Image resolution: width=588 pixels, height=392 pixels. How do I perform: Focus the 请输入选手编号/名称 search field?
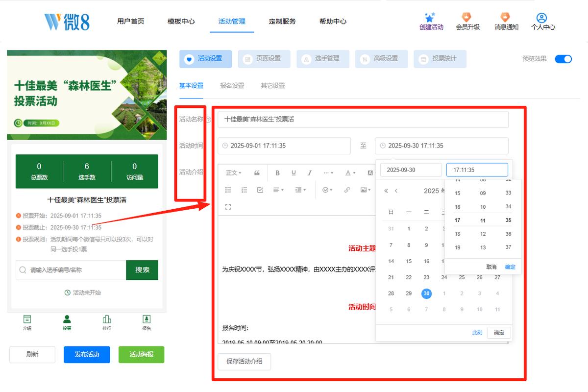pyautogui.click(x=71, y=270)
